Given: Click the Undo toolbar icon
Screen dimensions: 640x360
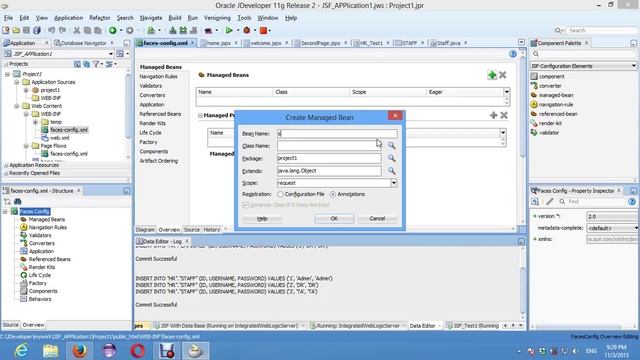Looking at the screenshot, I should point(51,30).
